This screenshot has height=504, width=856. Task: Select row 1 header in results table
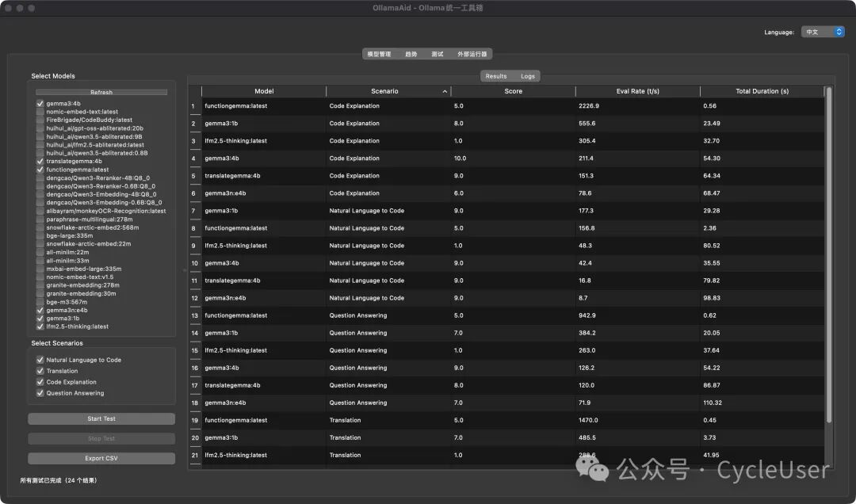pyautogui.click(x=195, y=106)
